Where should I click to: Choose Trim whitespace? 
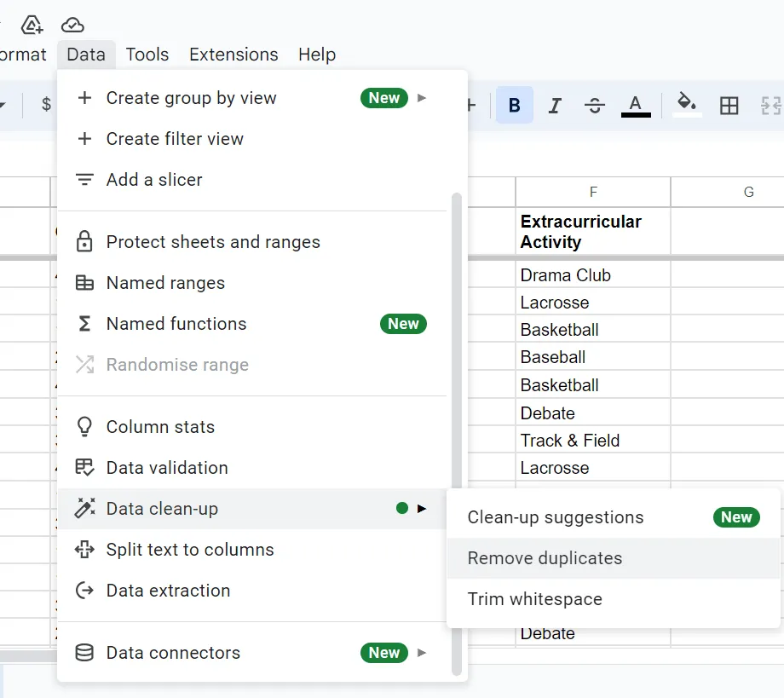(x=614, y=599)
